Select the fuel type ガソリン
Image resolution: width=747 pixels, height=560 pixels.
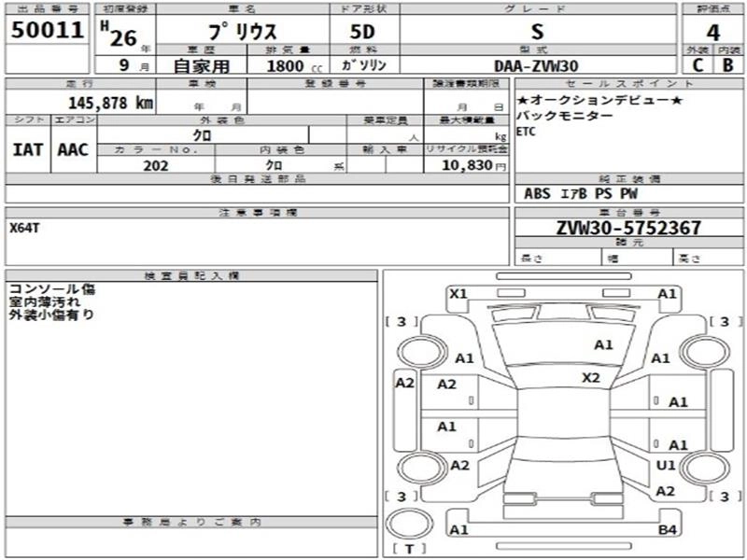point(364,65)
